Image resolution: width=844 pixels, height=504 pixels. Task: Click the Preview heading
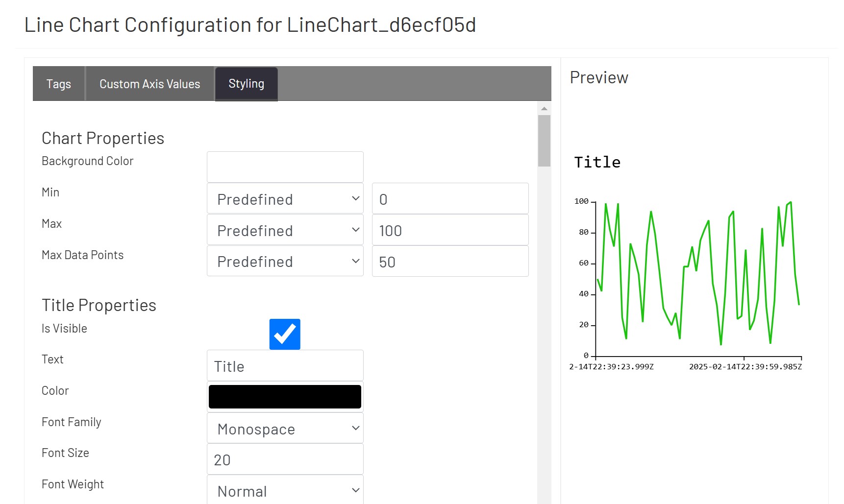click(598, 77)
